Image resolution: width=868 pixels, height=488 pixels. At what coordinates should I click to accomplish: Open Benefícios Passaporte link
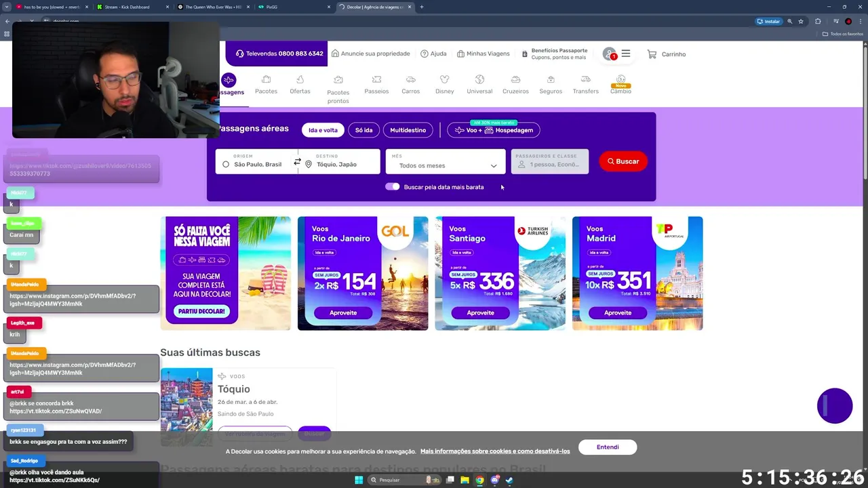(554, 54)
